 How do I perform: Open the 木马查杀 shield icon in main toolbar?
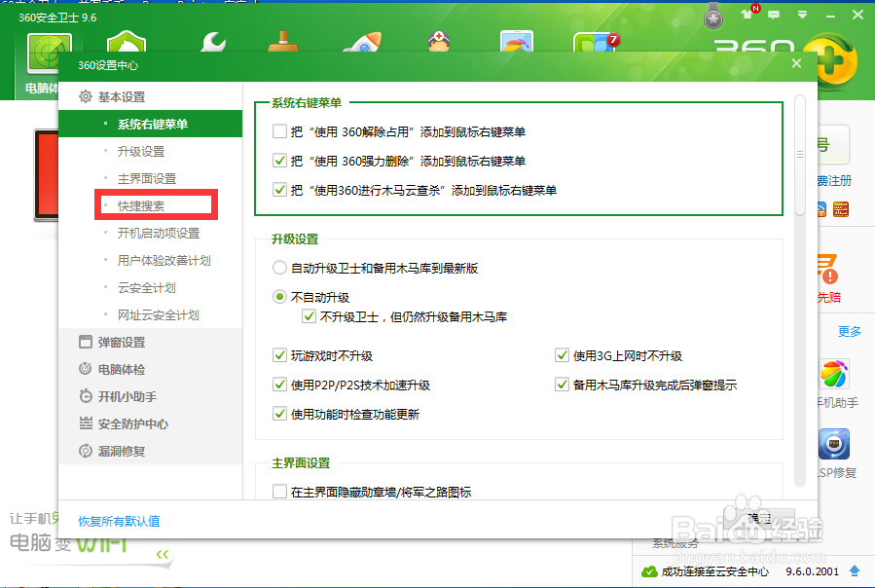click(127, 41)
